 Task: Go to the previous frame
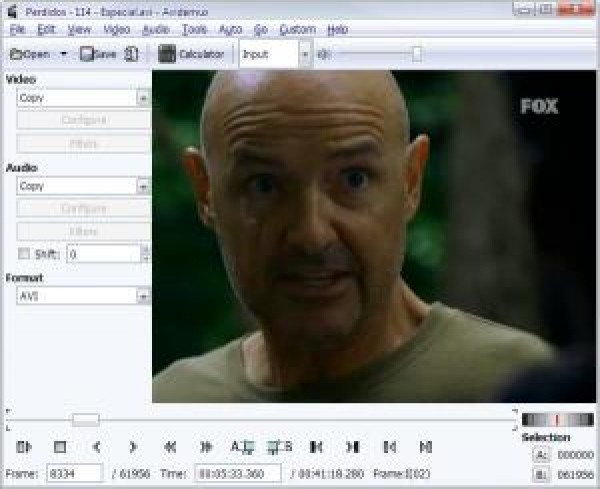[96, 447]
